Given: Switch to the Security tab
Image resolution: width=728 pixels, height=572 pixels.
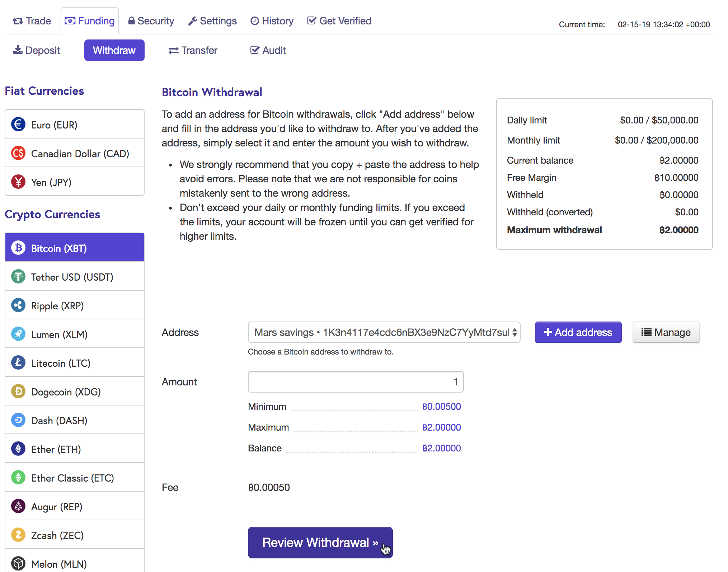Looking at the screenshot, I should tap(151, 21).
